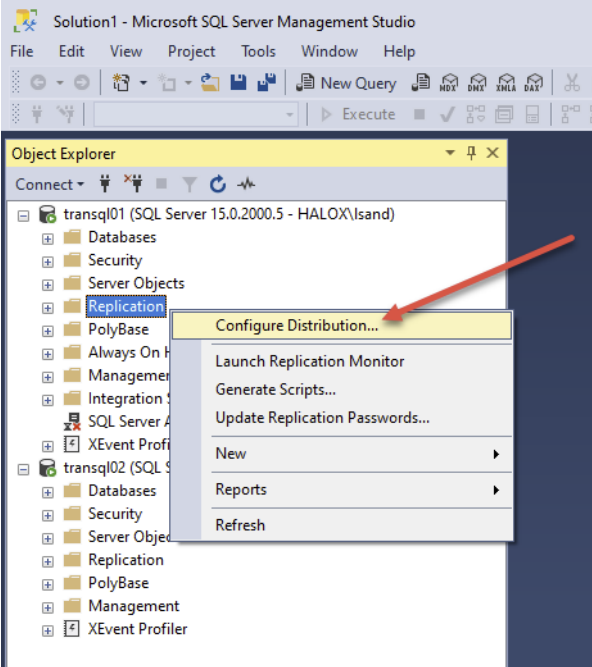Open the Object Explorer window position dropdown
This screenshot has width=592, height=667.
[450, 152]
